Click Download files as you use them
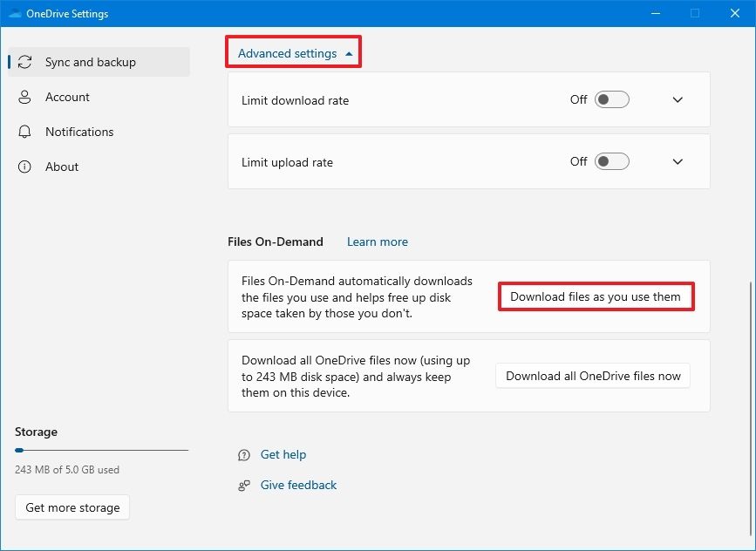The height and width of the screenshot is (551, 756). [596, 296]
